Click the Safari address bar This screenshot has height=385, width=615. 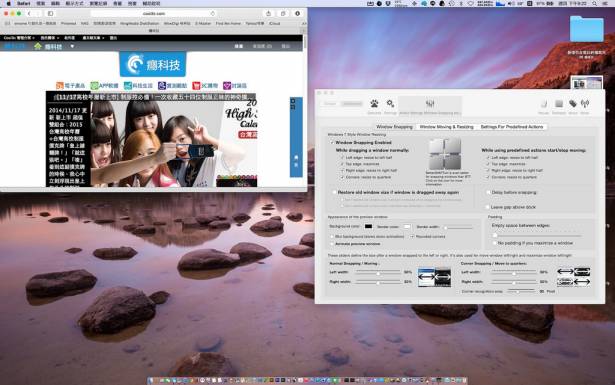pyautogui.click(x=154, y=13)
